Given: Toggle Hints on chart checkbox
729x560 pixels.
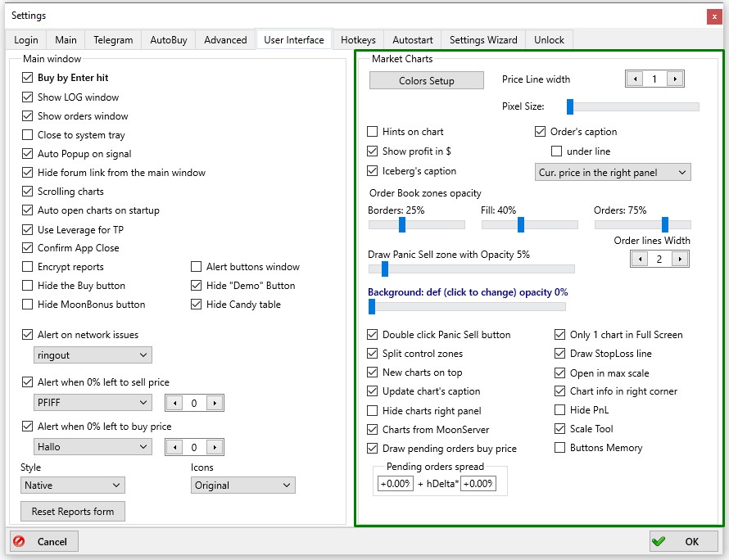Looking at the screenshot, I should [372, 132].
